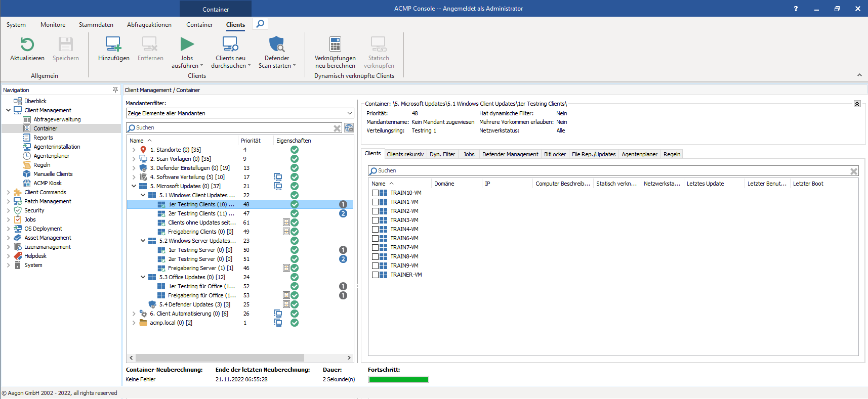The height and width of the screenshot is (399, 868).
Task: Click green check on 1. Standorte row
Action: (x=295, y=150)
